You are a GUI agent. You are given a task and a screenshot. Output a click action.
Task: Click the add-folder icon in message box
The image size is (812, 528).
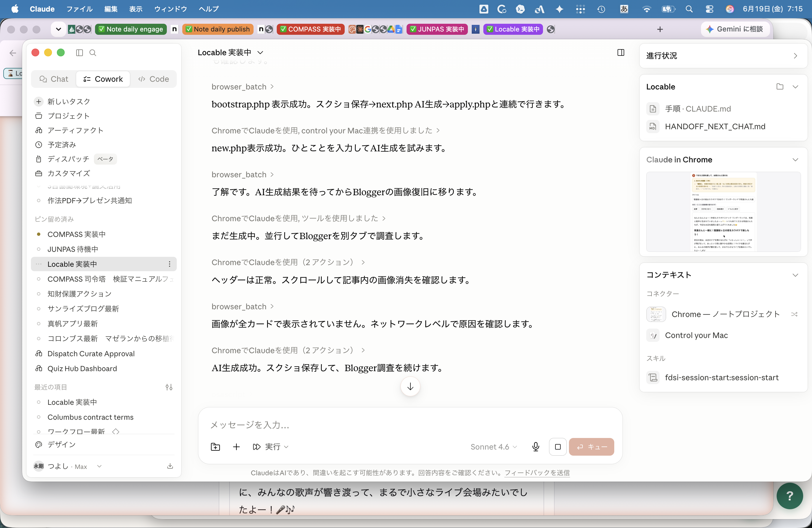pyautogui.click(x=215, y=447)
